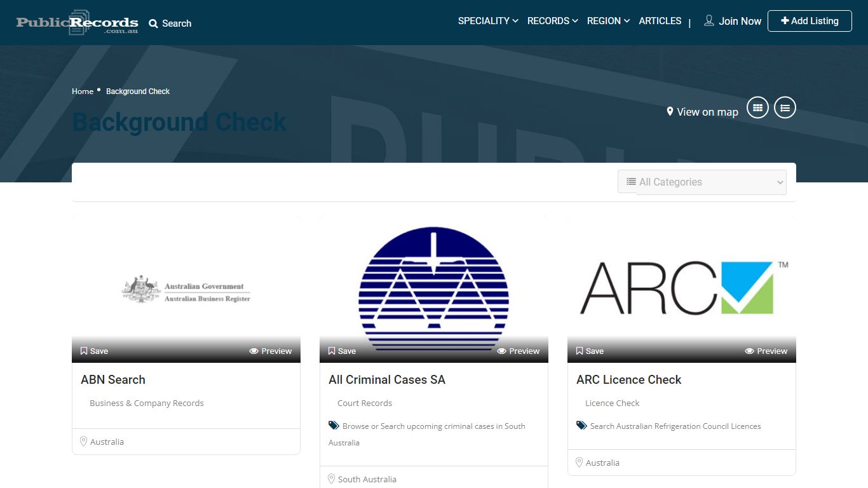
Task: Click the PublicRecords.com.au logo
Action: pyautogui.click(x=77, y=22)
